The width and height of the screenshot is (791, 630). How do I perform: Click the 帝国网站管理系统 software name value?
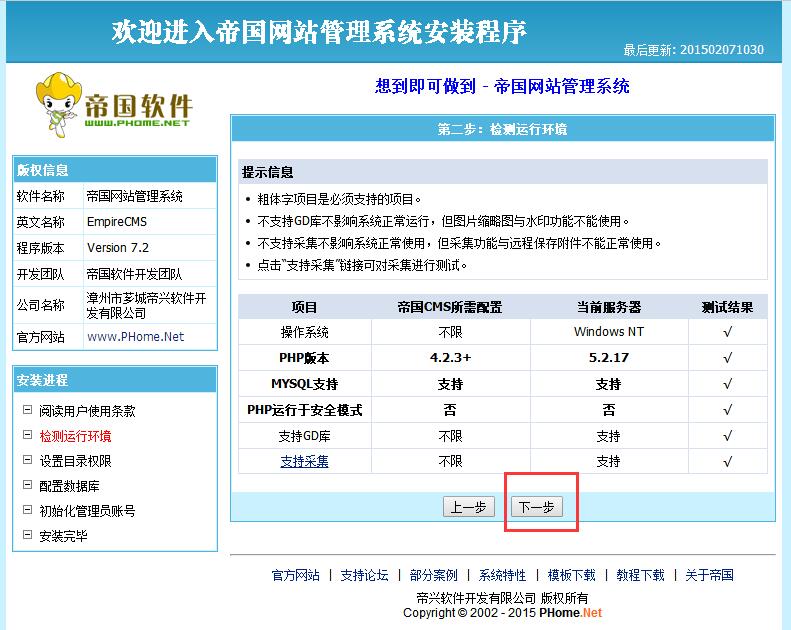click(x=134, y=196)
